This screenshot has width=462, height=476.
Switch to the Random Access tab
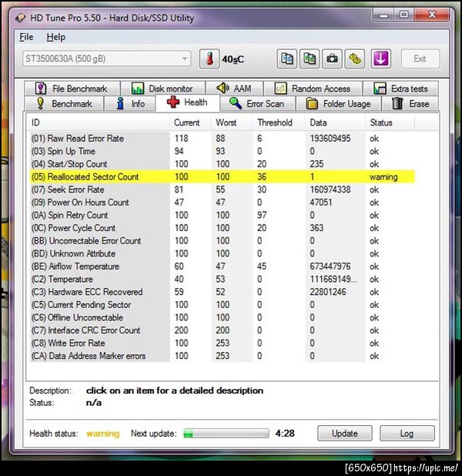(313, 89)
